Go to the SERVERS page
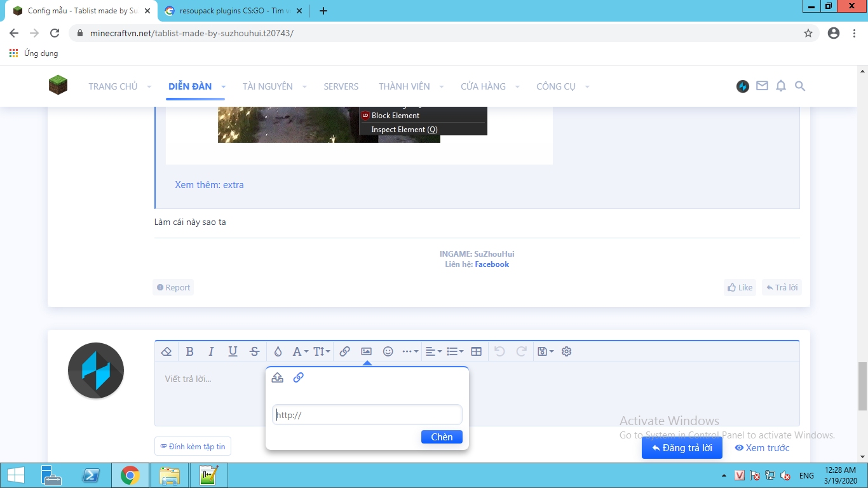The height and width of the screenshot is (488, 868). point(341,86)
